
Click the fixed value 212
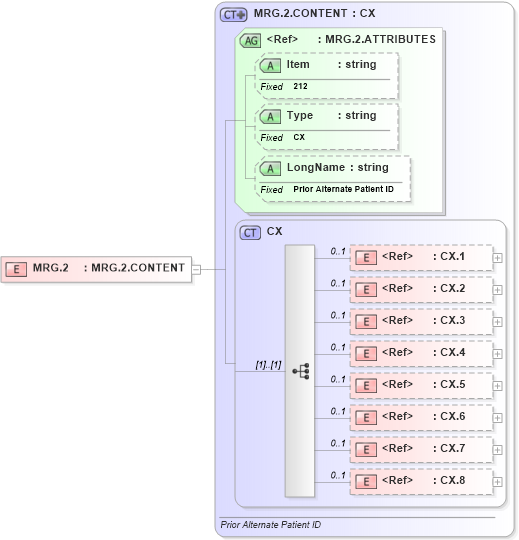point(300,86)
